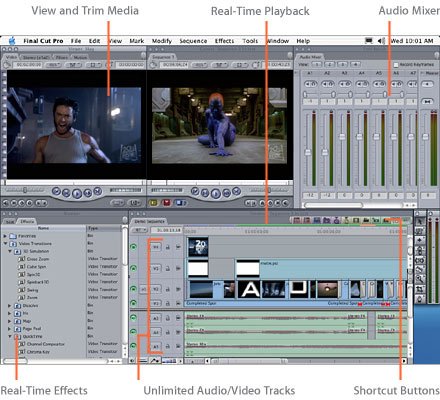
Task: Select the Edit Selection tool
Action: click(419, 231)
